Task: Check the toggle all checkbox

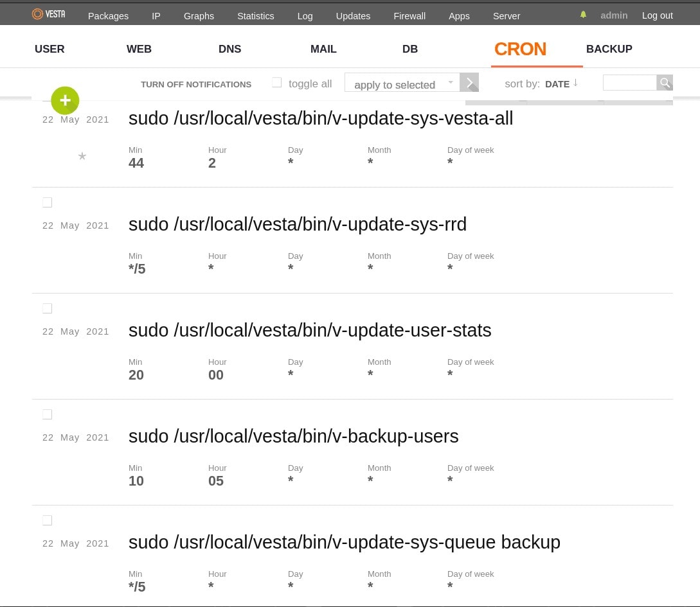Action: tap(277, 82)
